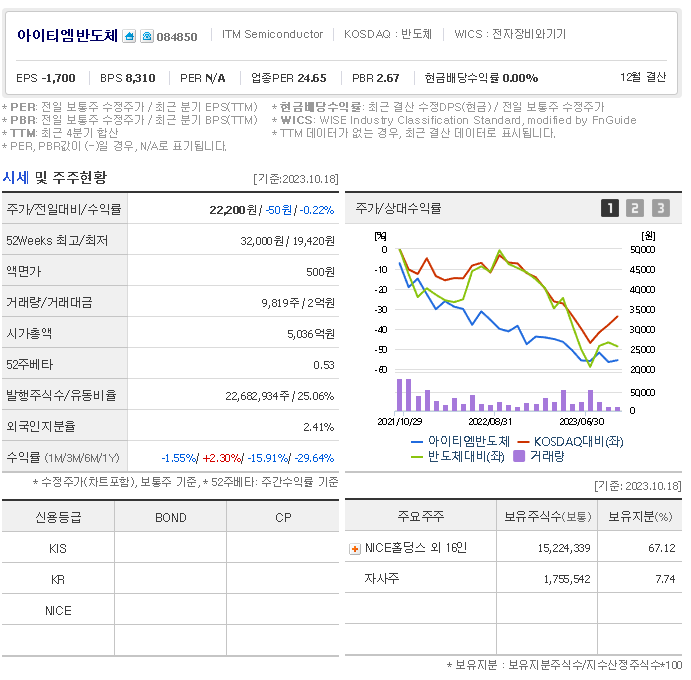Click the KIS rating row

pyautogui.click(x=171, y=548)
